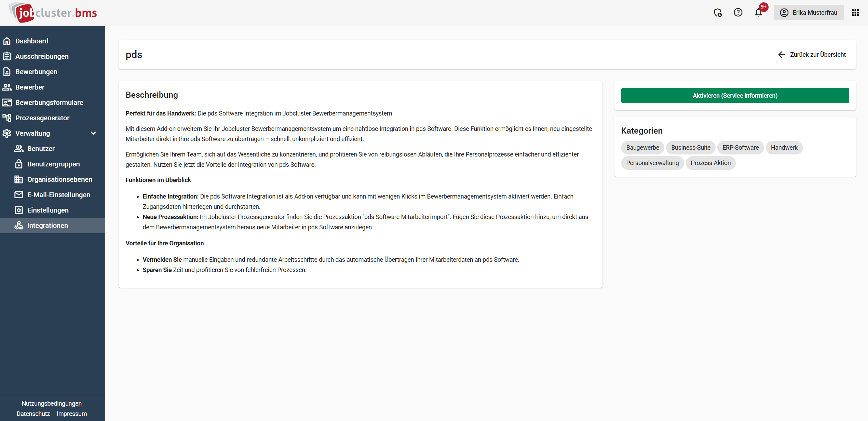Click the Prozessgenerator flow icon
868x421 pixels.
(x=7, y=118)
